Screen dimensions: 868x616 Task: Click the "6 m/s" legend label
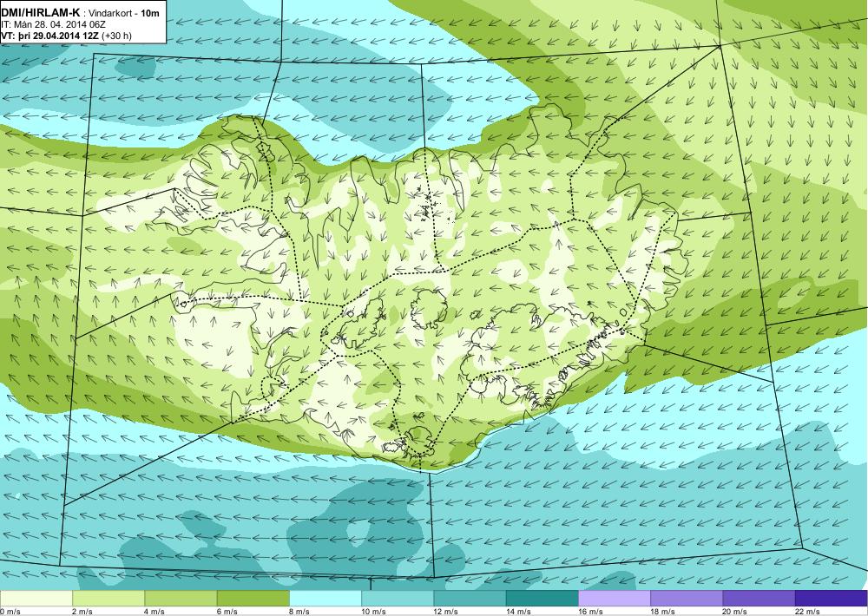click(227, 611)
